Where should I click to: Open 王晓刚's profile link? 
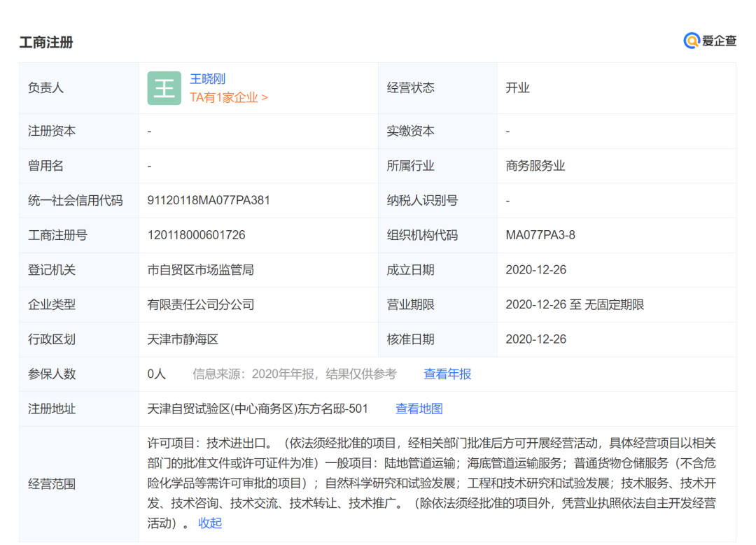click(208, 78)
